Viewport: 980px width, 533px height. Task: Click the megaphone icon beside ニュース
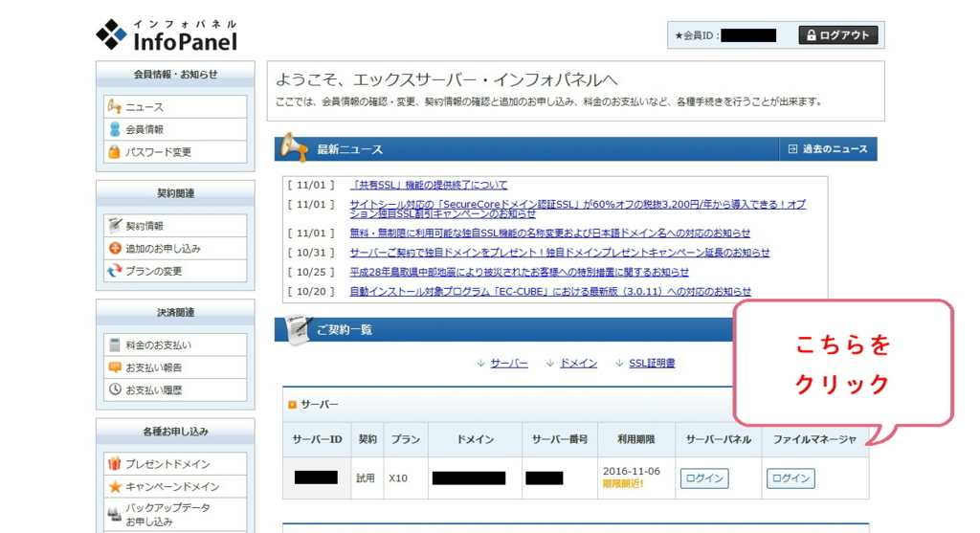115,106
